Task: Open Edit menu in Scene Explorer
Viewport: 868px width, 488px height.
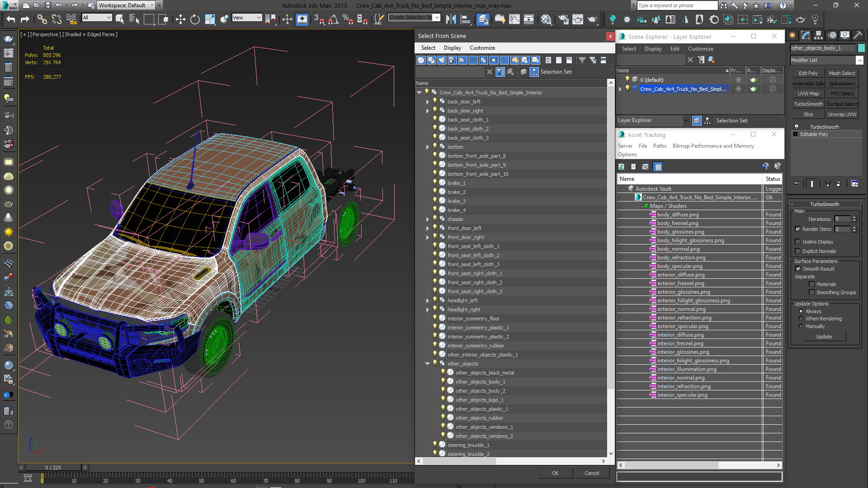Action: coord(675,49)
